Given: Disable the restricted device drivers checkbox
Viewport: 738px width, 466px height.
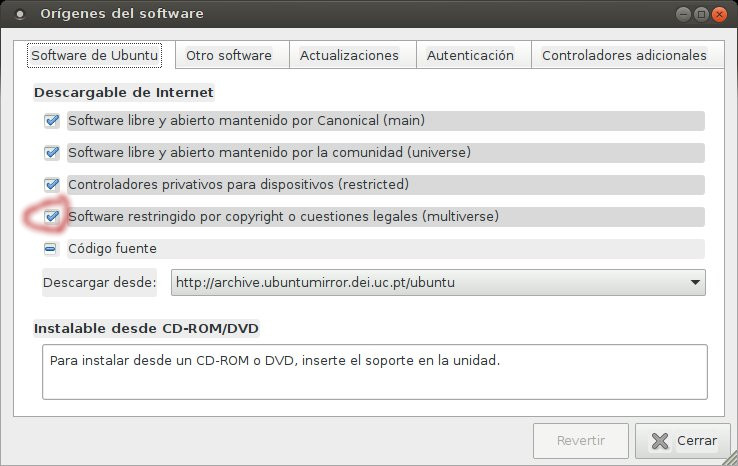Looking at the screenshot, I should [52, 185].
